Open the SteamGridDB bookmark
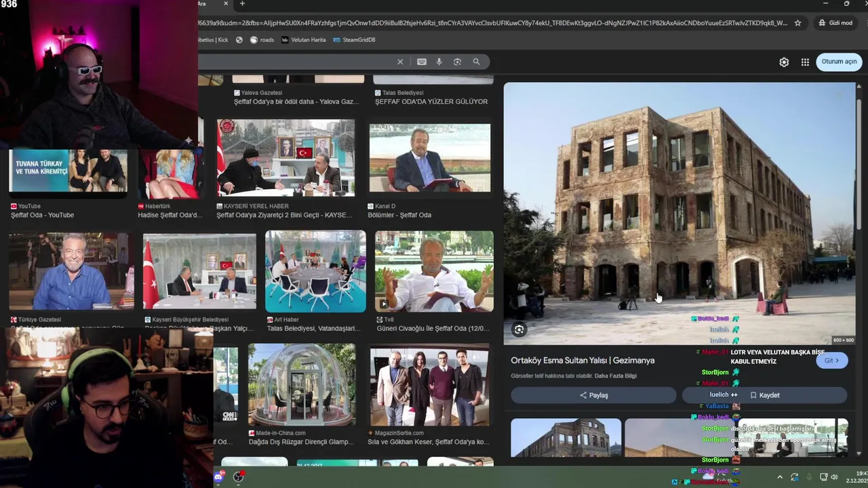The height and width of the screenshot is (488, 868). (x=354, y=39)
